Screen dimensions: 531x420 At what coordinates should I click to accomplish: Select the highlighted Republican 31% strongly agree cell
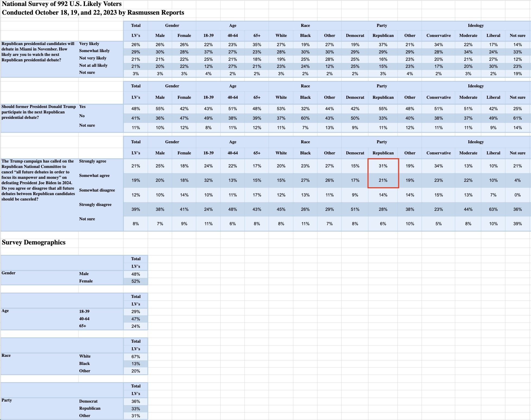(x=383, y=166)
